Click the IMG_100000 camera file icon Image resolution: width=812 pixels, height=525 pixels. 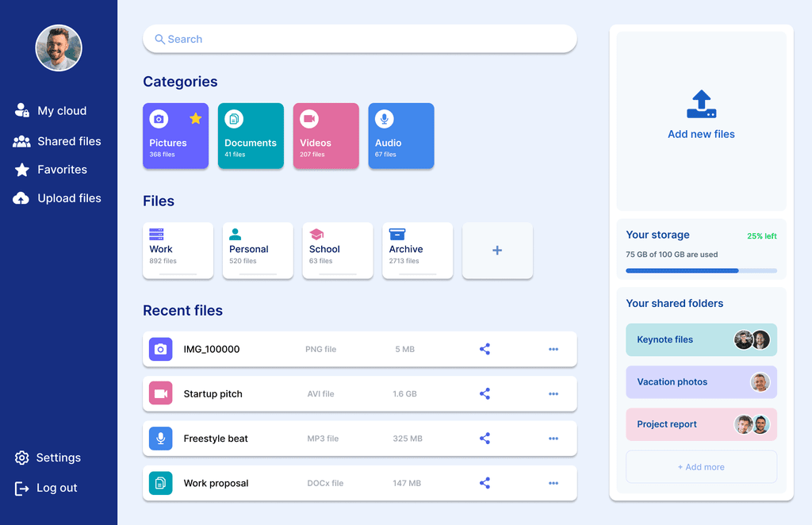coord(160,349)
